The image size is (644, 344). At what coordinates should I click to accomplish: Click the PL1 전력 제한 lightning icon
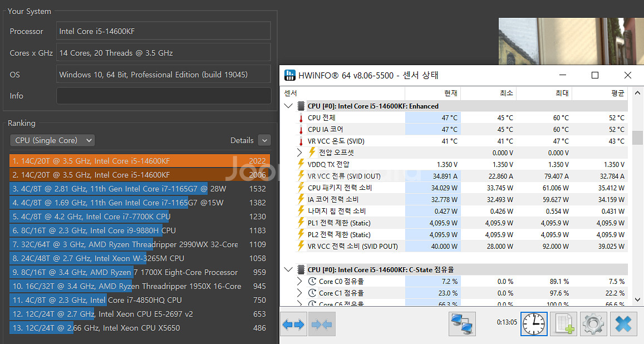(x=301, y=223)
